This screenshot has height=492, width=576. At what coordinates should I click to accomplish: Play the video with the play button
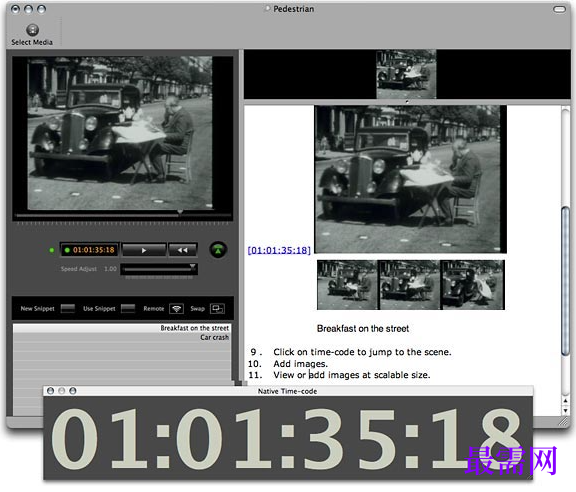click(144, 250)
